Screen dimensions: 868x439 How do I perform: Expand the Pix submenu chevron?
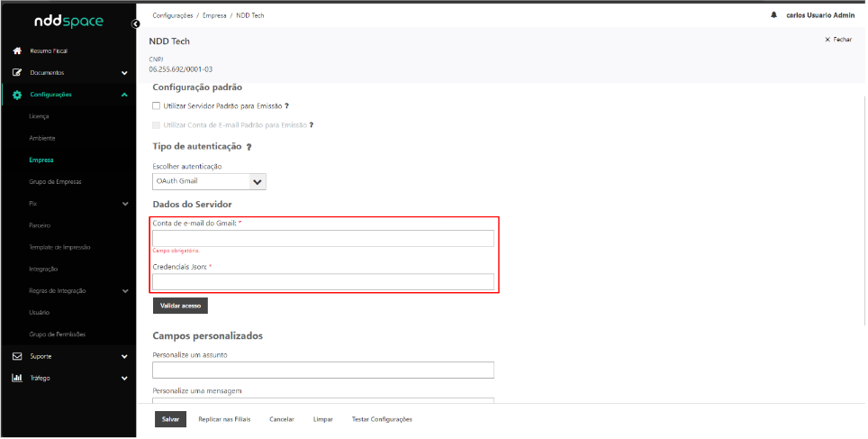124,204
